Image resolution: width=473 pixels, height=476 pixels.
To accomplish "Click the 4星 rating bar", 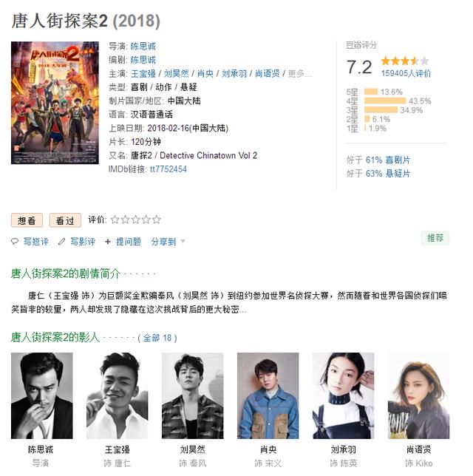I will click(x=385, y=101).
